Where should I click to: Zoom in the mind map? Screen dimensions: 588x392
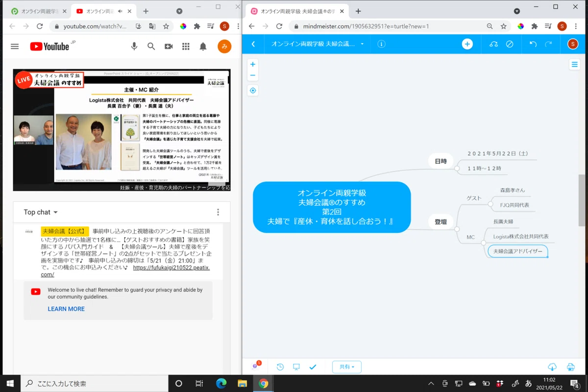click(253, 64)
